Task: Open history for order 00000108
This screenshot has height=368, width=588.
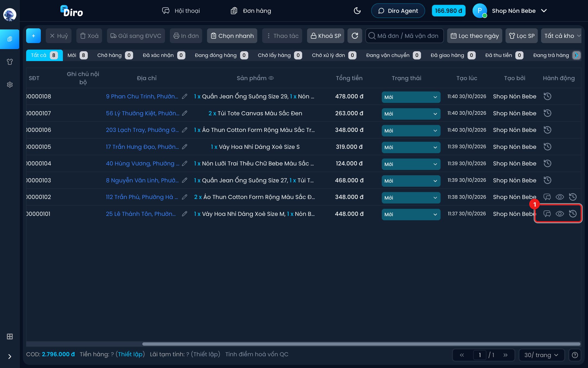Action: point(547,96)
